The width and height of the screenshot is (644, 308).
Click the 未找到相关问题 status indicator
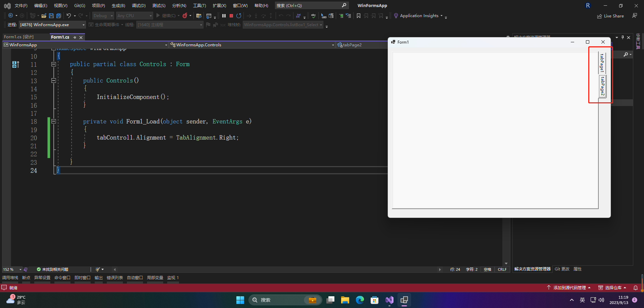52,269
